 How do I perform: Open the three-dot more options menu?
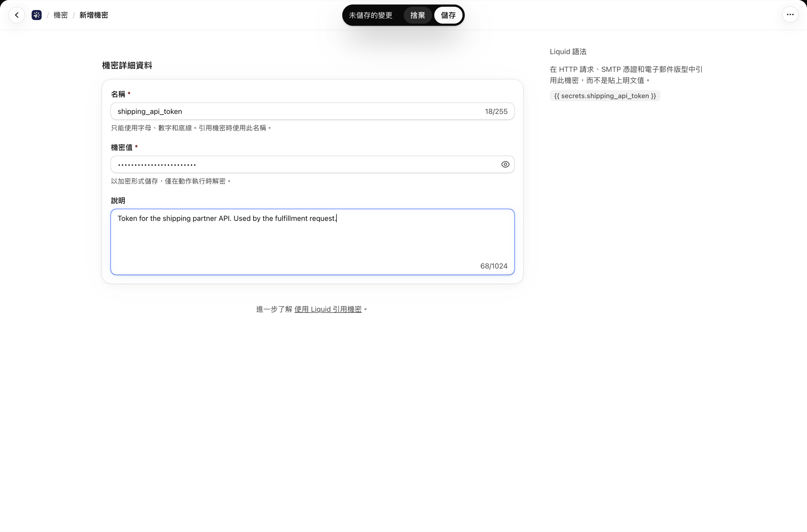pyautogui.click(x=790, y=15)
